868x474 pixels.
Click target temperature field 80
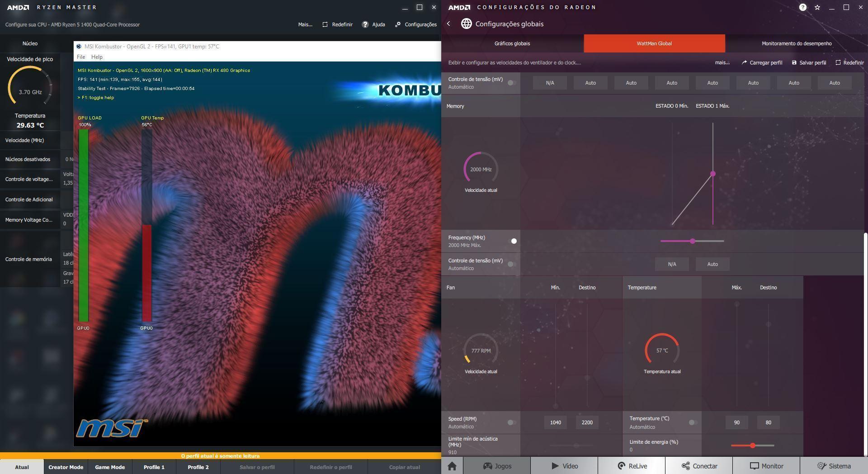point(768,422)
